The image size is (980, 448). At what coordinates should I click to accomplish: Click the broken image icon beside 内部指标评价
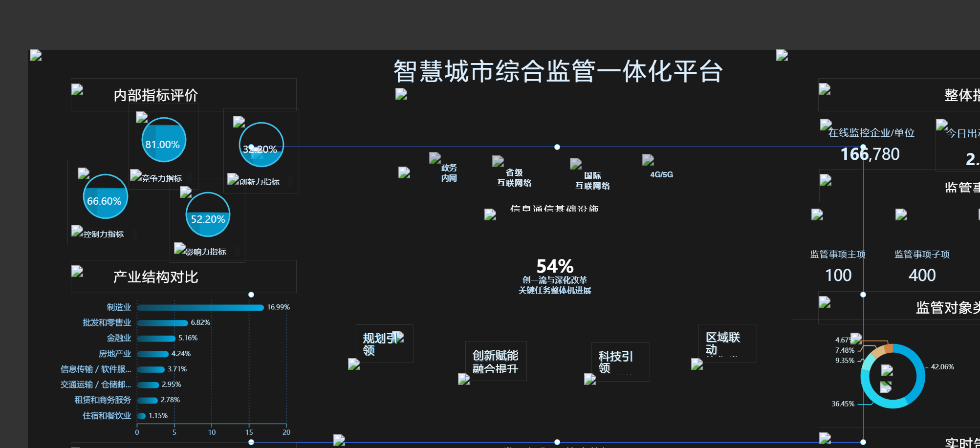click(x=77, y=89)
